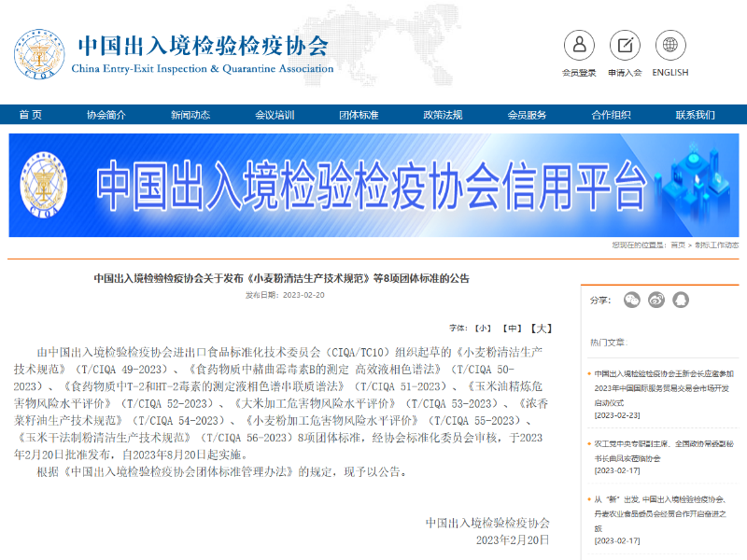
Task: Open 联系我们 navigation item
Action: click(x=695, y=115)
